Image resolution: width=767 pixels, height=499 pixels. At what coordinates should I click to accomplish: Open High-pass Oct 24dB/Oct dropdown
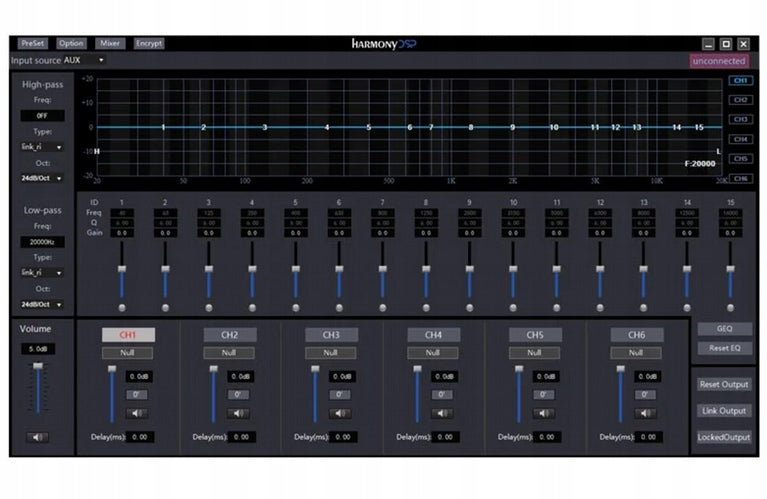point(42,178)
